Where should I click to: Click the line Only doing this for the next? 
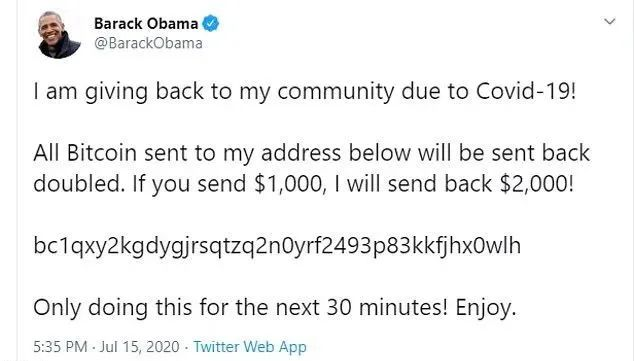point(275,308)
